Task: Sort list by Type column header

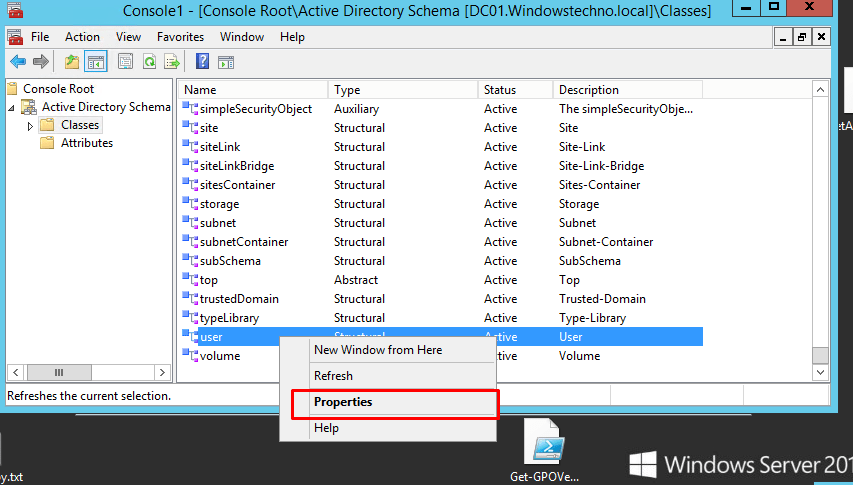Action: 403,90
